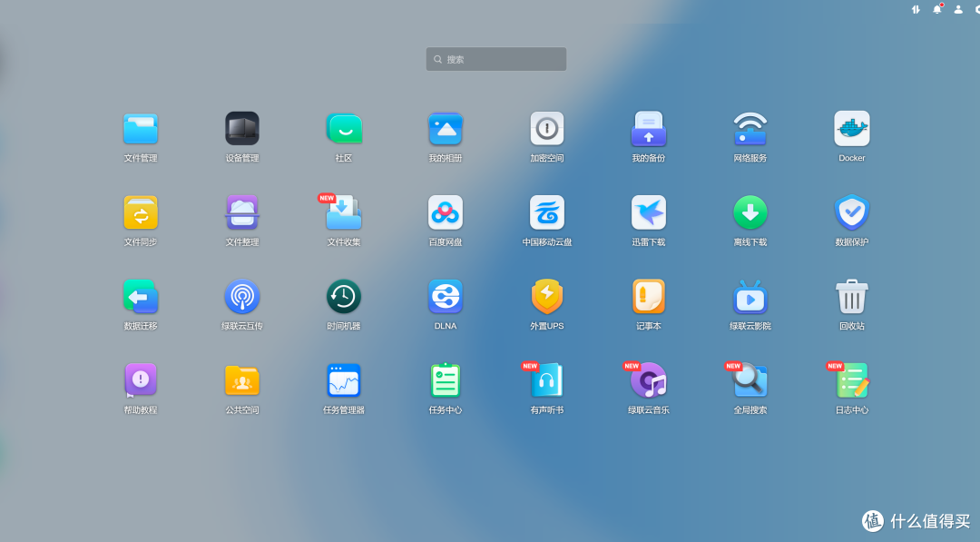Open the 文件管理 file manager app
The height and width of the screenshot is (542, 980).
pyautogui.click(x=141, y=130)
